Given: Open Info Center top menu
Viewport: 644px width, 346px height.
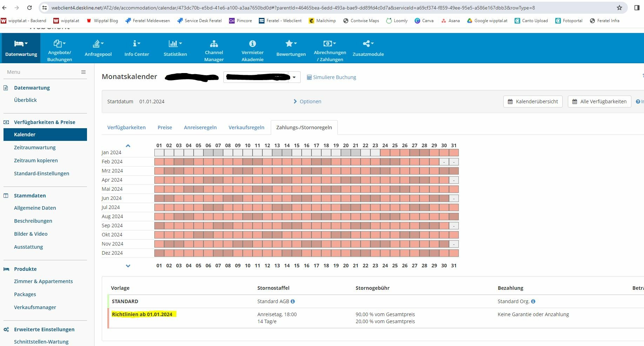Looking at the screenshot, I should click(x=137, y=48).
